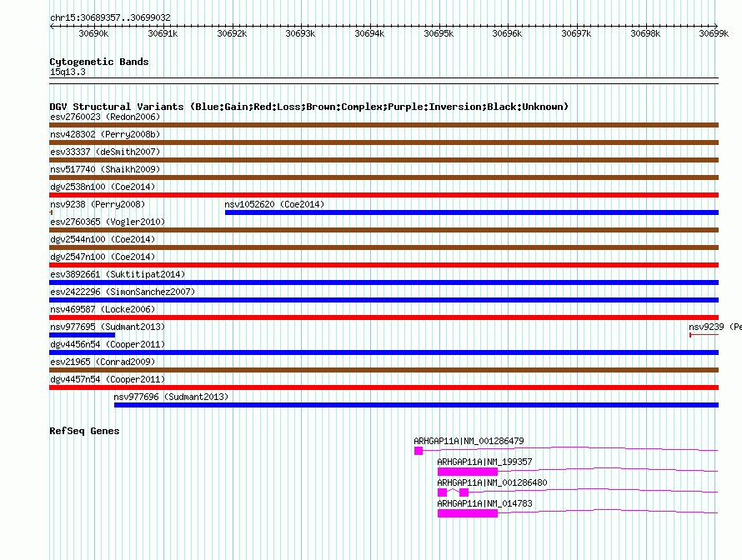Click the brown bar under esv33337
This screenshot has height=560, width=742.
point(384,160)
